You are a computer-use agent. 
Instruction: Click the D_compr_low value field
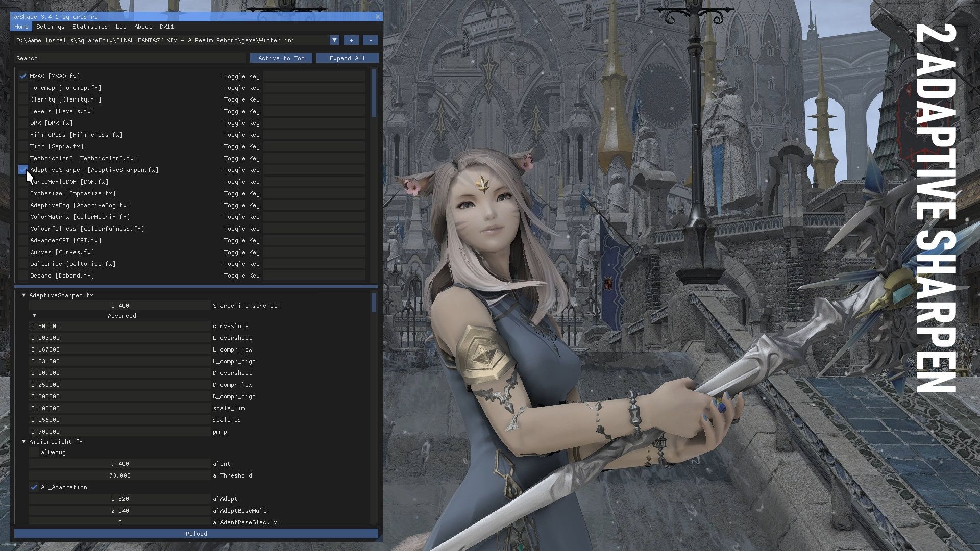(x=120, y=385)
